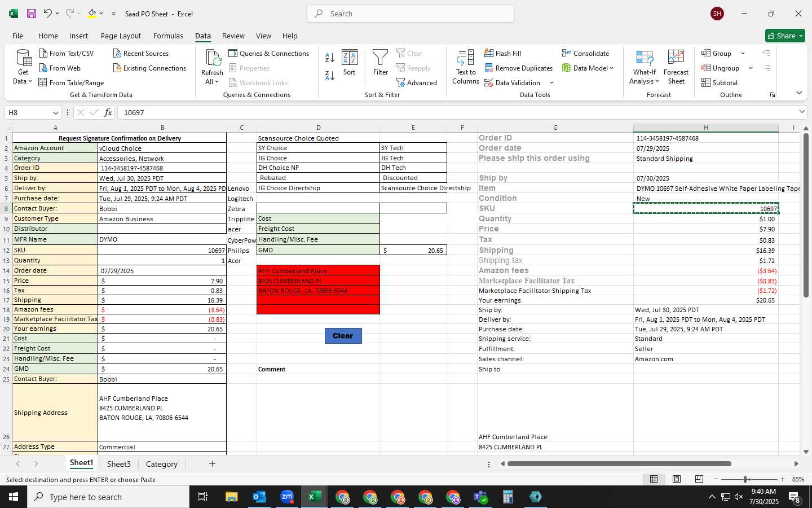Open the Sort dialog

tap(350, 63)
